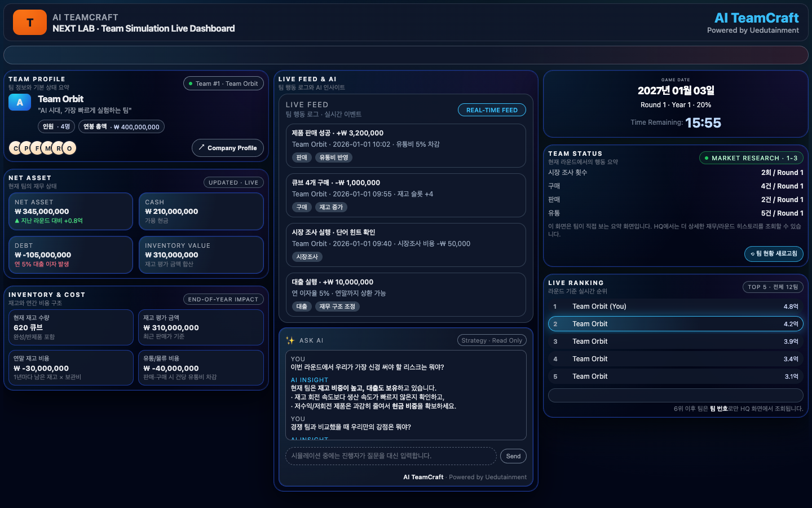Select the ranking row with 4.8억

click(x=676, y=306)
